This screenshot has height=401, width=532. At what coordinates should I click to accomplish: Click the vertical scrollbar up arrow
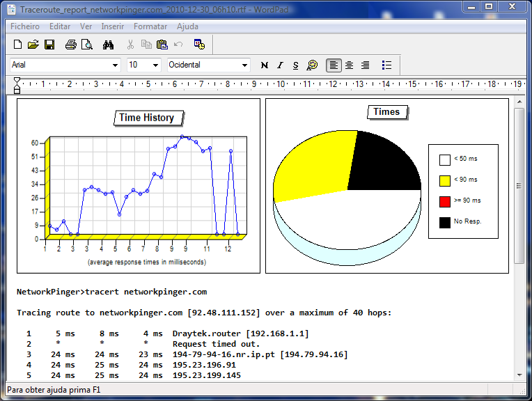pos(519,102)
